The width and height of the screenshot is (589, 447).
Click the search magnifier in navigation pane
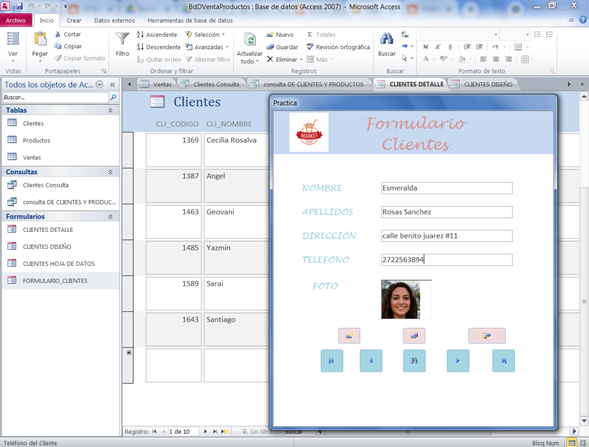point(113,97)
